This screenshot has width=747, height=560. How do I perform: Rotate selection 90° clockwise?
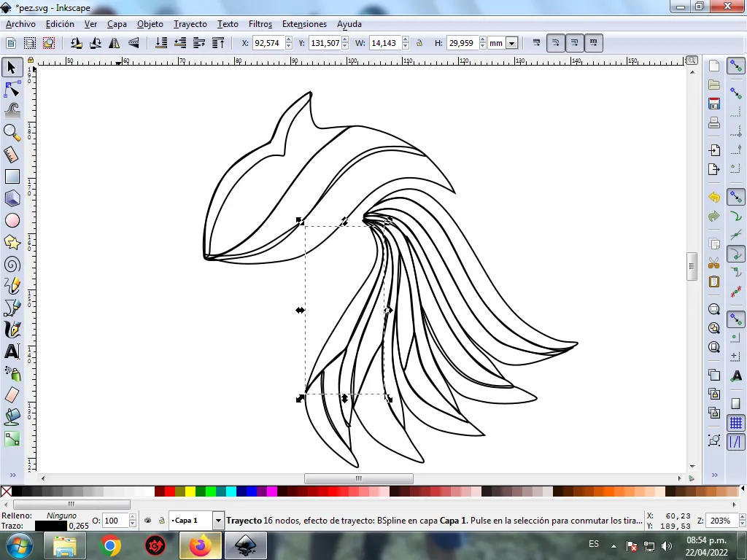[x=96, y=43]
